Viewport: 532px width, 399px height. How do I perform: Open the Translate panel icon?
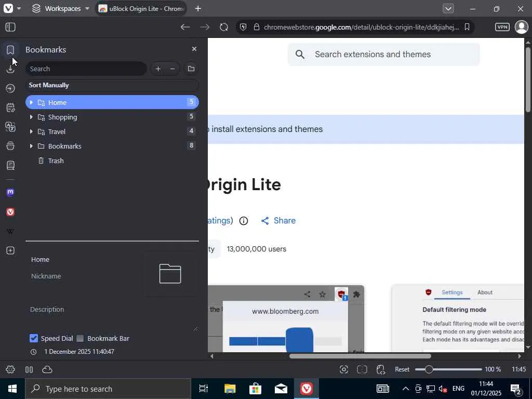(10, 127)
